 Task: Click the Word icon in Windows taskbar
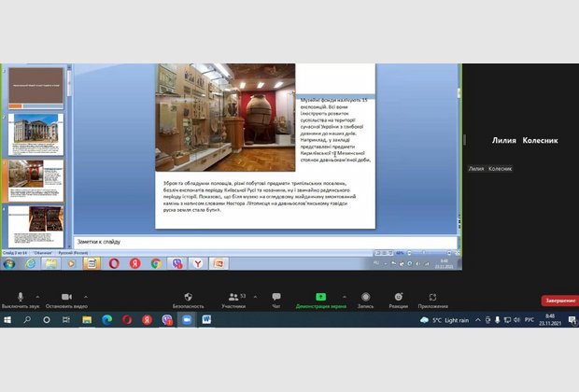206,320
